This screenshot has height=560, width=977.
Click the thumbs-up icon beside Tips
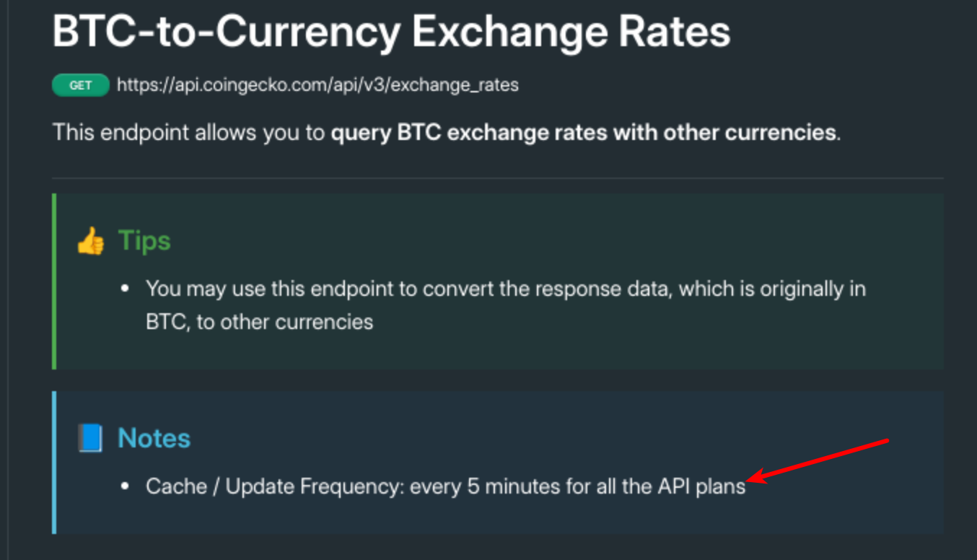[x=91, y=241]
